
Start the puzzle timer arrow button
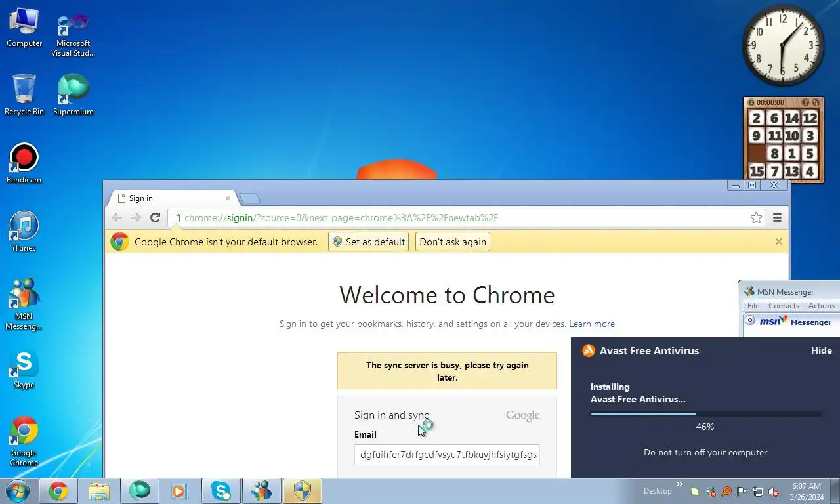click(751, 102)
